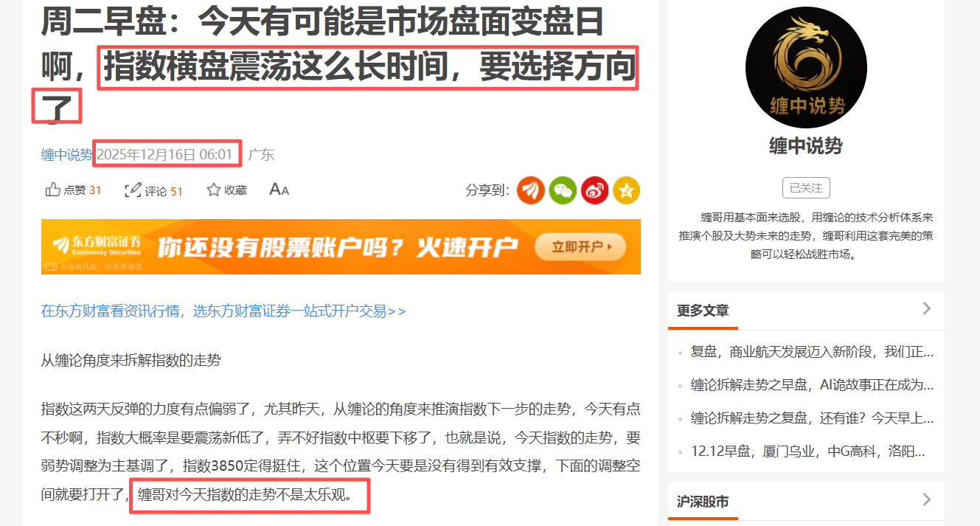The image size is (980, 526).
Task: Open the 东方财富证券一站式开户交易 link
Action: (223, 311)
